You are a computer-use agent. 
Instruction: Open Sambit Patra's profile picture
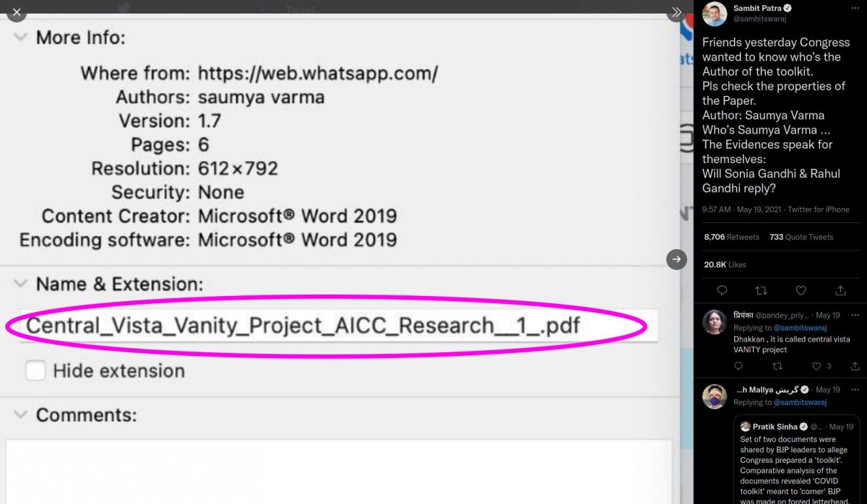715,14
